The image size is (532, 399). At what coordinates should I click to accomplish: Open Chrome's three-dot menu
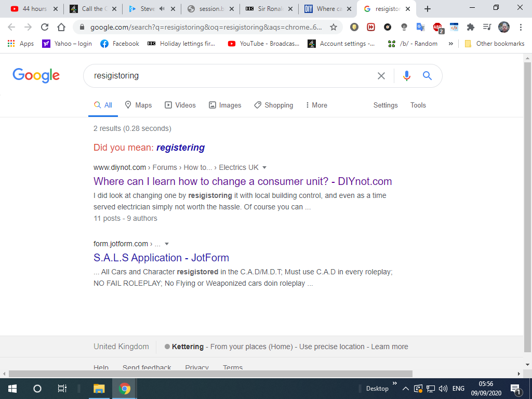tap(521, 27)
